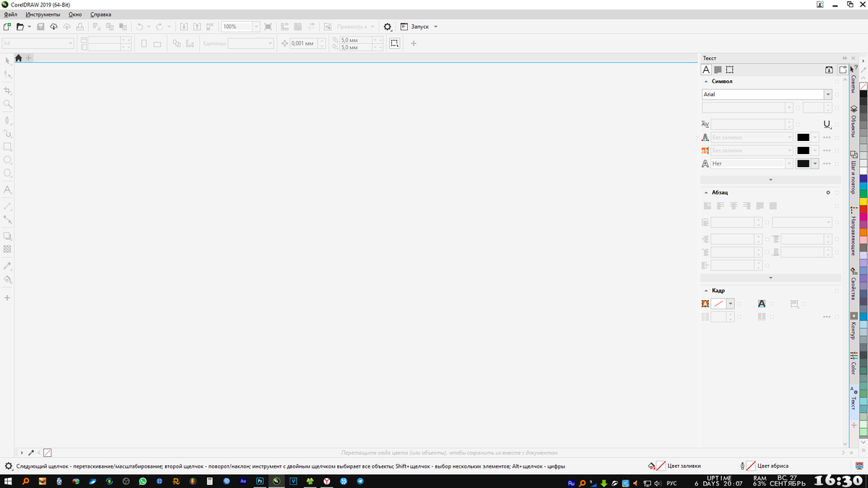
Task: Click the Fill color bucket status icon
Action: coord(651,466)
